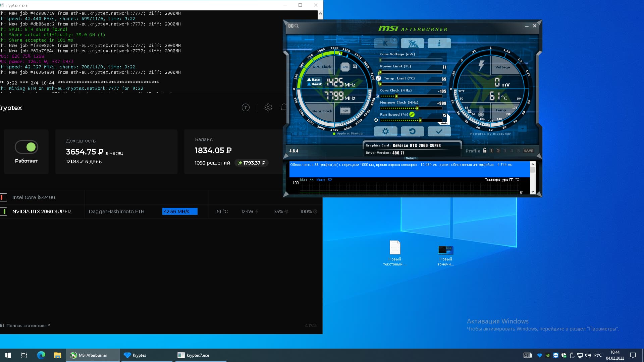Toggle Apply at Startup in Afterburner
This screenshot has width=644, height=362.
(348, 133)
